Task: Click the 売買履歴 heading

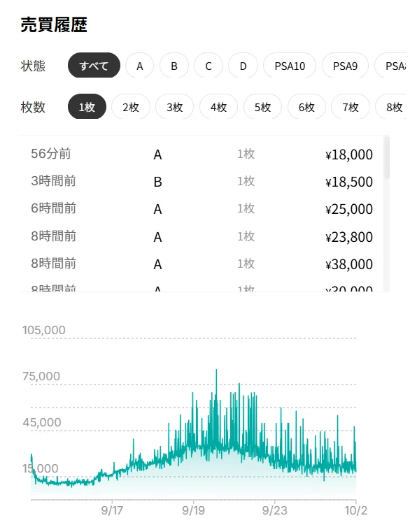Action: click(54, 24)
